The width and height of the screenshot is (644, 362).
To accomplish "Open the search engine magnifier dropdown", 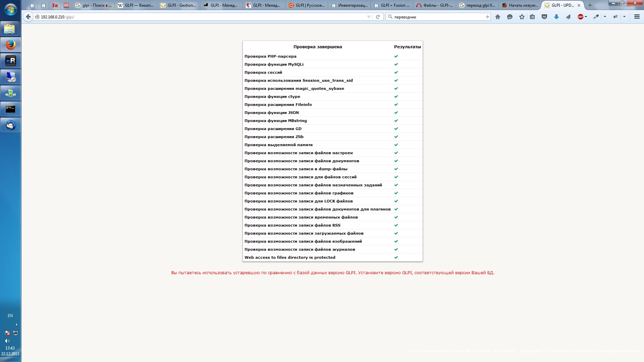I will (x=390, y=17).
